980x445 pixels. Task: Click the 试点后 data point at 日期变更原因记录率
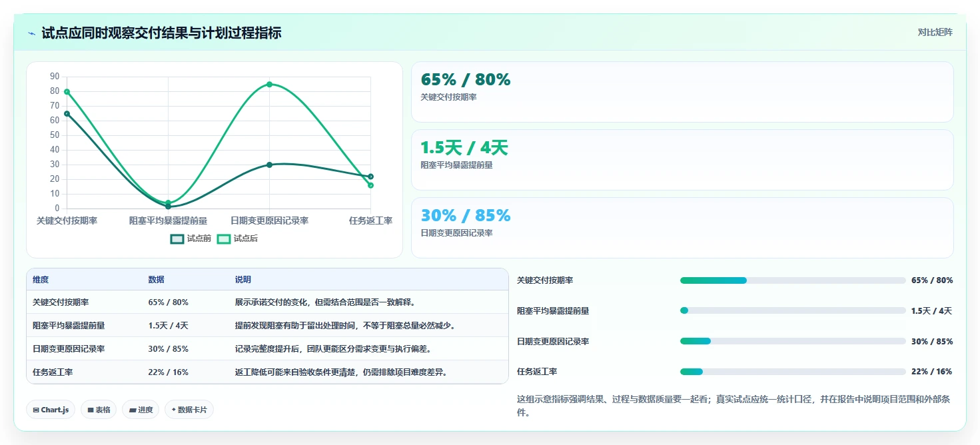269,84
